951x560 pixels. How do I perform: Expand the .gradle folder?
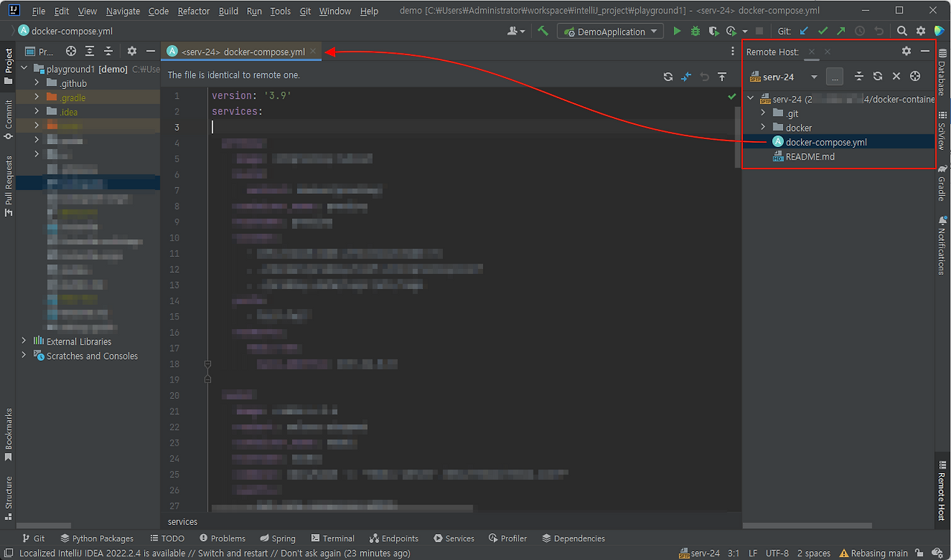pyautogui.click(x=36, y=97)
